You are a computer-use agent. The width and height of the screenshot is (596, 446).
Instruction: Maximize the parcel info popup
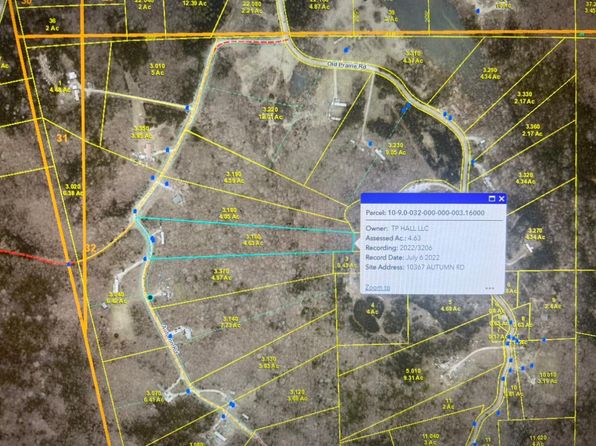tap(491, 198)
